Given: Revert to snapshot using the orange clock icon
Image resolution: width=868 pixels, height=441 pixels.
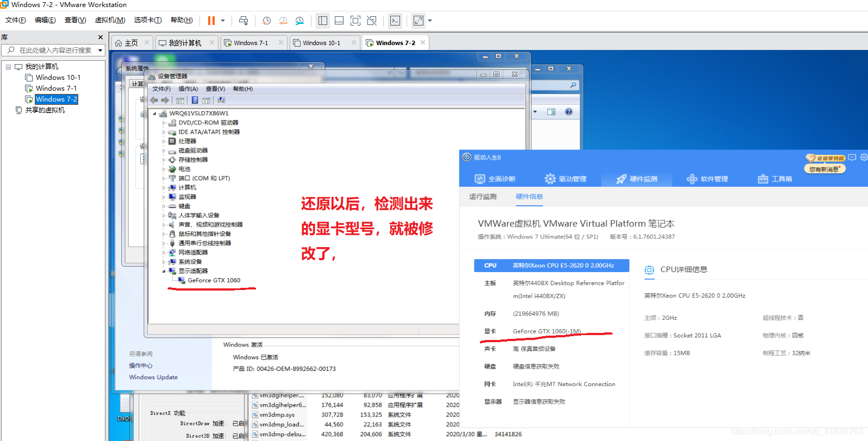Looking at the screenshot, I should coord(283,21).
